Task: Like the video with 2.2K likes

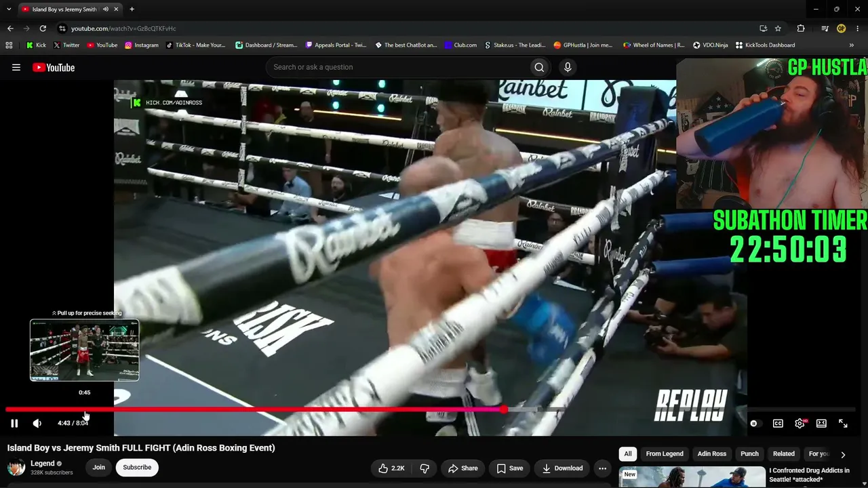Action: click(391, 468)
